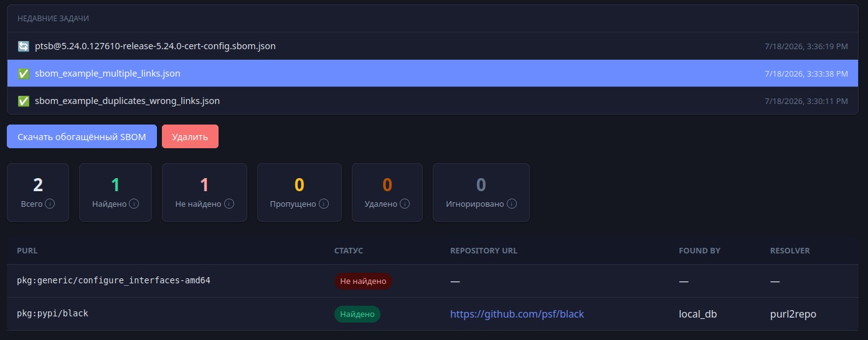868x340 pixels.
Task: Click the pkg:pypi/black purl cell
Action: click(52, 314)
